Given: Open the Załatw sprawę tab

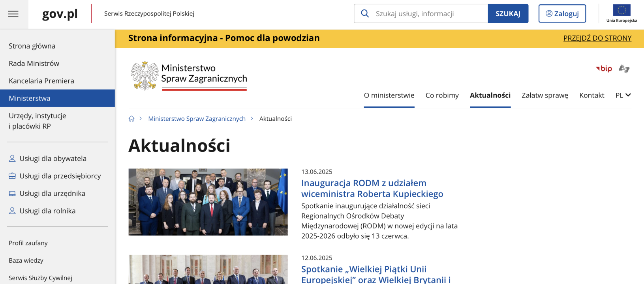Looking at the screenshot, I should click(x=545, y=95).
